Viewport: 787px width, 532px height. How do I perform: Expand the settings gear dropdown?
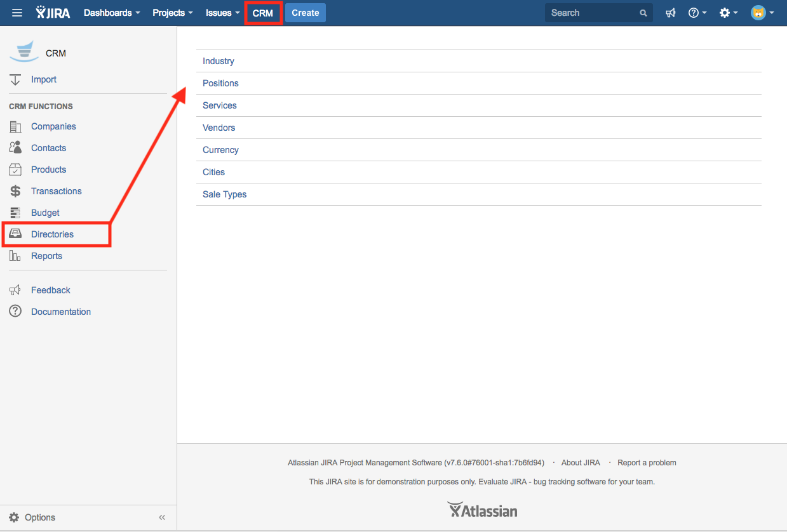728,13
